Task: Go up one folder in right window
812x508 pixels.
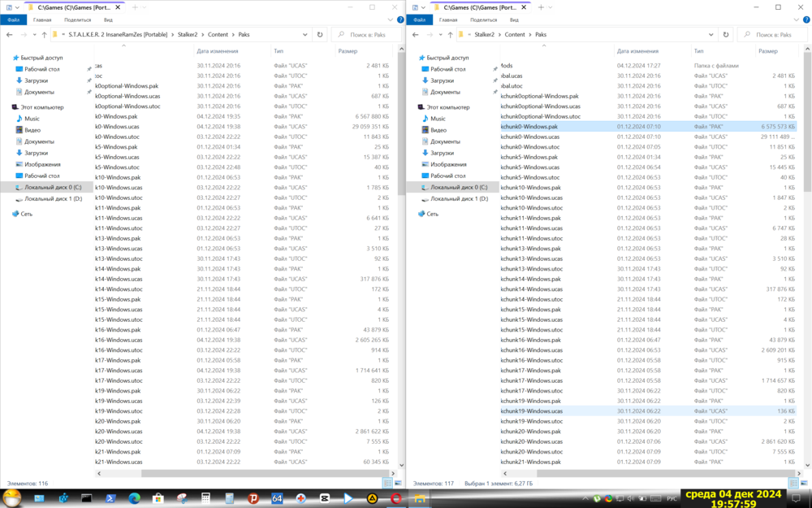Action: tap(450, 35)
